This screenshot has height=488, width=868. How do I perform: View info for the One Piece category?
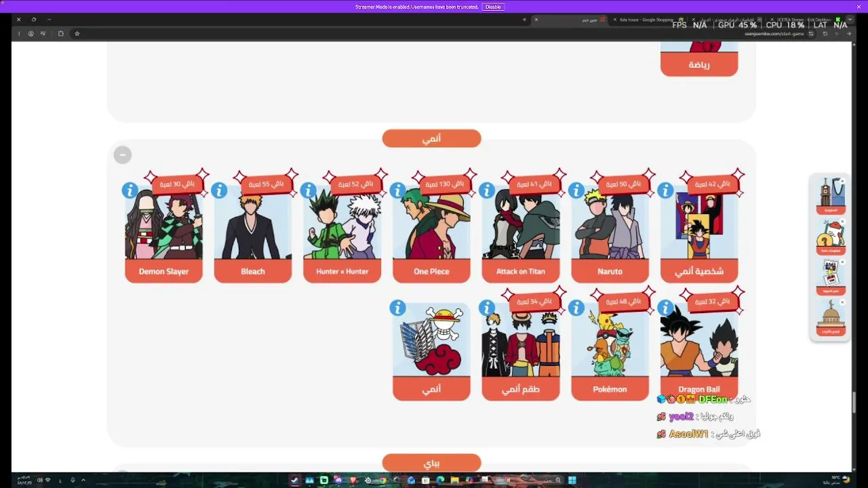tap(397, 190)
